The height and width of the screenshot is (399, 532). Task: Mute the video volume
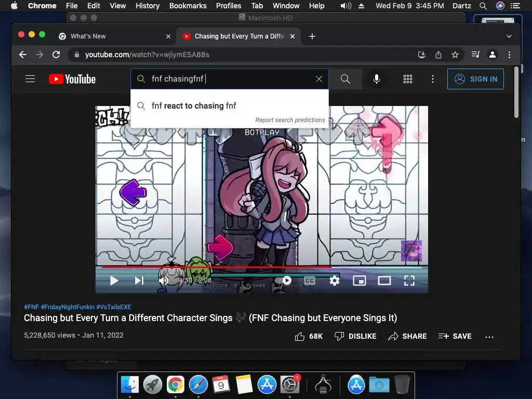click(164, 281)
